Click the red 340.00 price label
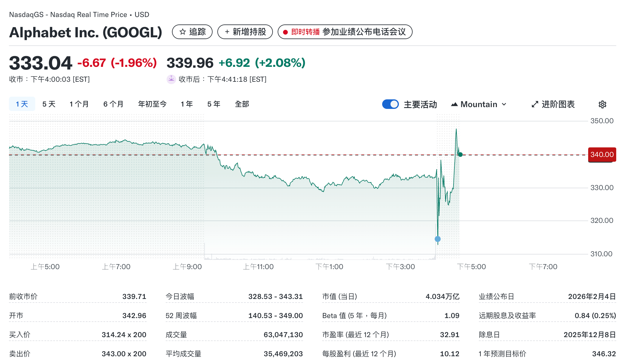 pyautogui.click(x=602, y=155)
